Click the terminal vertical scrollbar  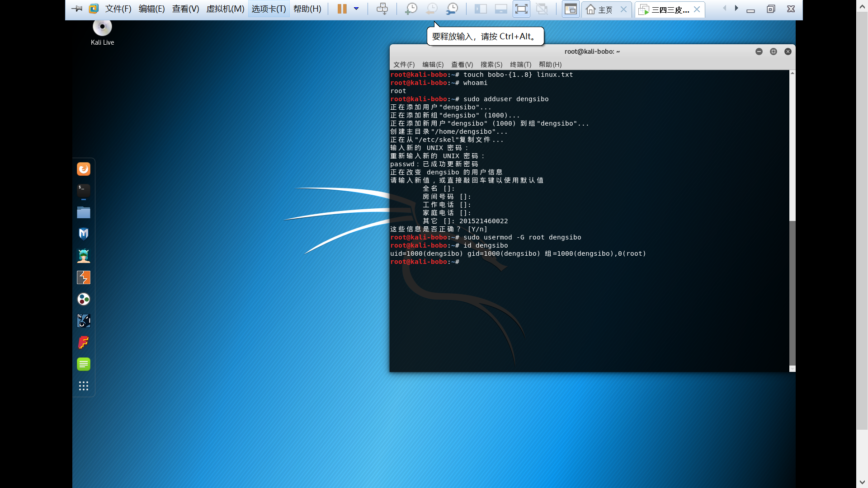click(792, 289)
